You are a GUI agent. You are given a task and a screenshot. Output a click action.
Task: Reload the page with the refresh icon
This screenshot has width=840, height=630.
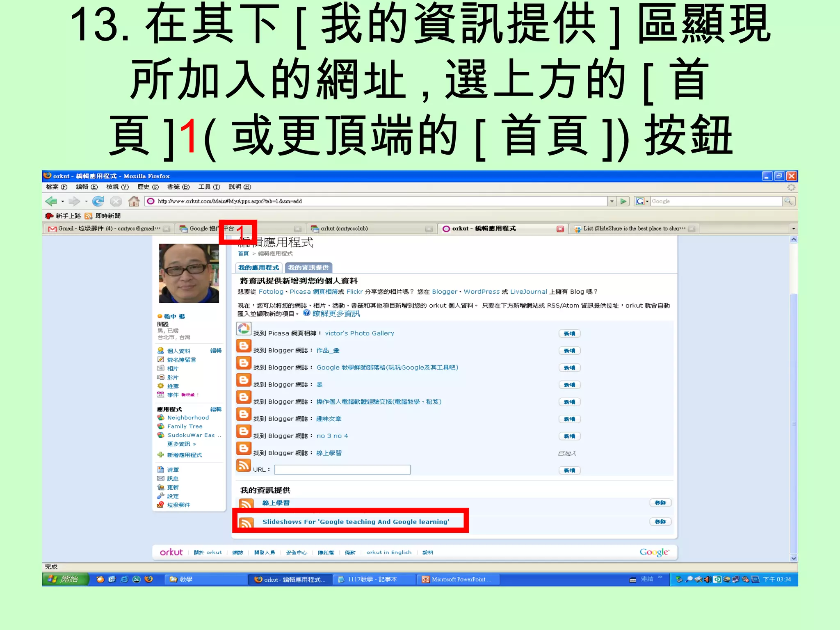pos(98,201)
